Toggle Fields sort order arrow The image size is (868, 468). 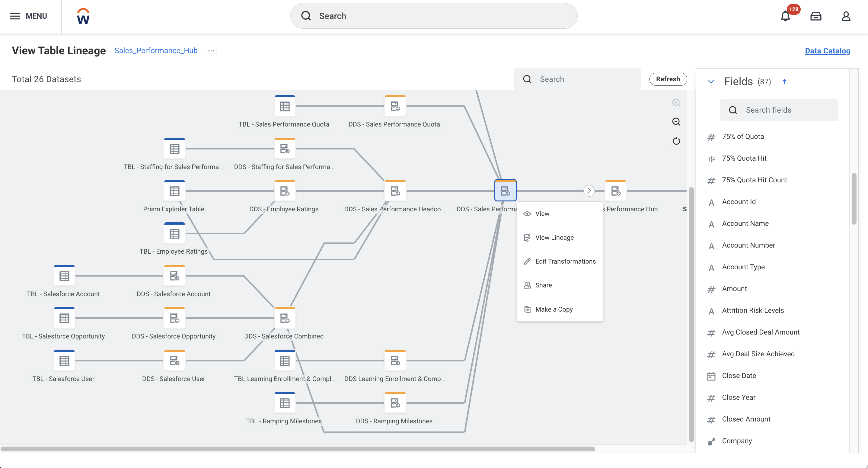coord(784,82)
